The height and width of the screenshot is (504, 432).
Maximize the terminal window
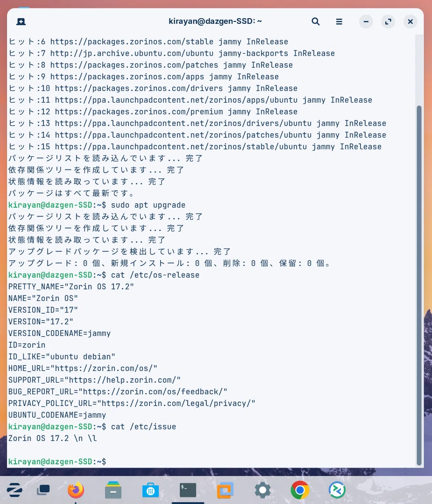click(388, 21)
